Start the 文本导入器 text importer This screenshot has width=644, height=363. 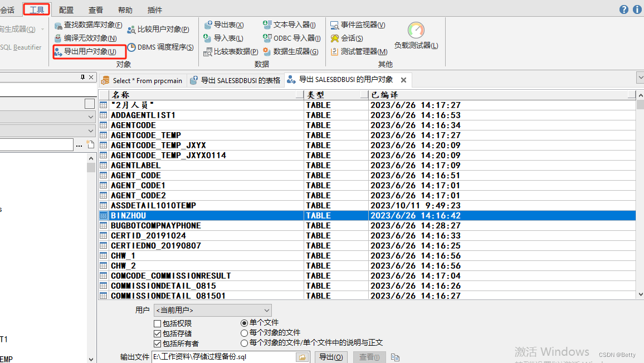290,25
